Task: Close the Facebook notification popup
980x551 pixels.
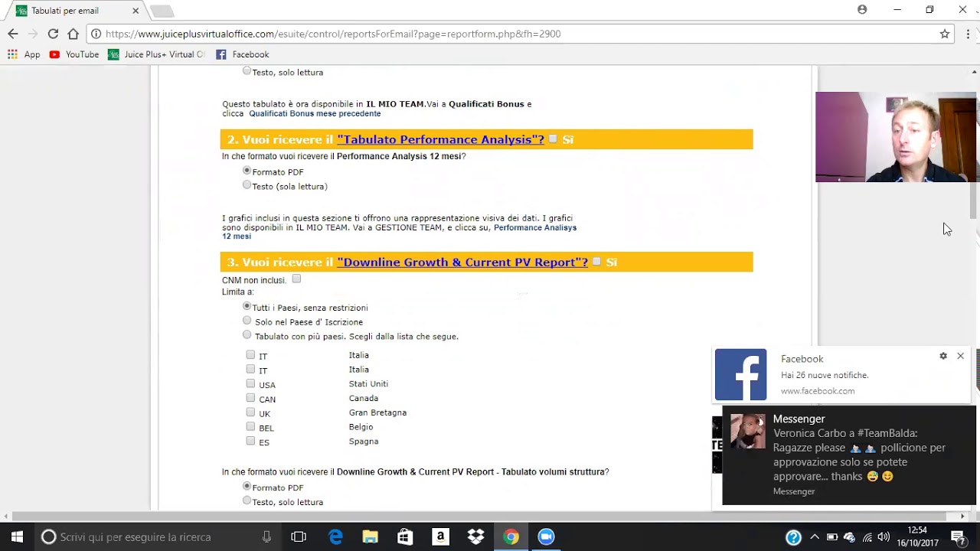Action: (x=960, y=356)
